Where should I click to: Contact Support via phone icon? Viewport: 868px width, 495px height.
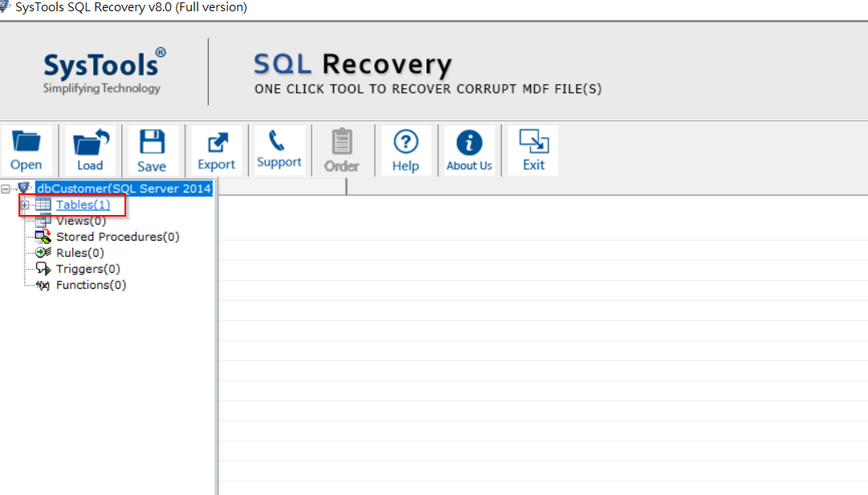(x=279, y=151)
